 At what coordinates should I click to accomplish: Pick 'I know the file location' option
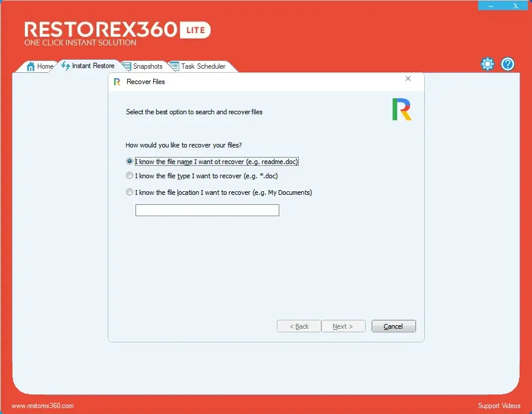pyautogui.click(x=130, y=192)
